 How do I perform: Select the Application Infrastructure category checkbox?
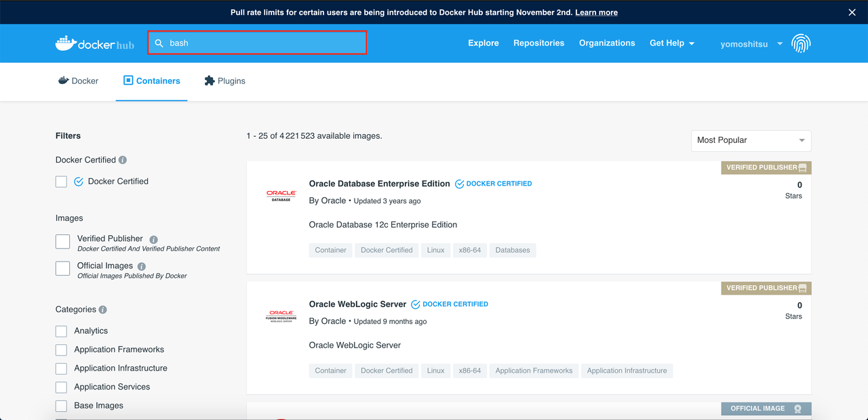point(62,369)
